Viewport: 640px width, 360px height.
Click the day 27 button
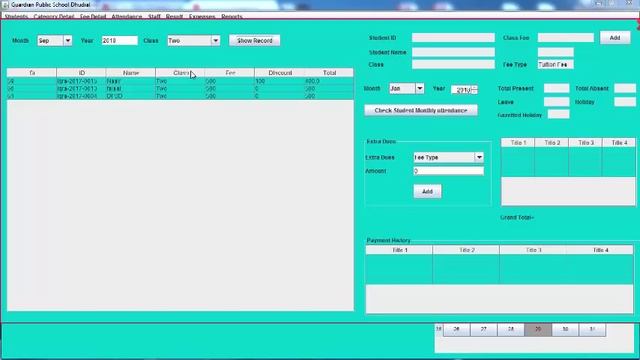[484, 329]
